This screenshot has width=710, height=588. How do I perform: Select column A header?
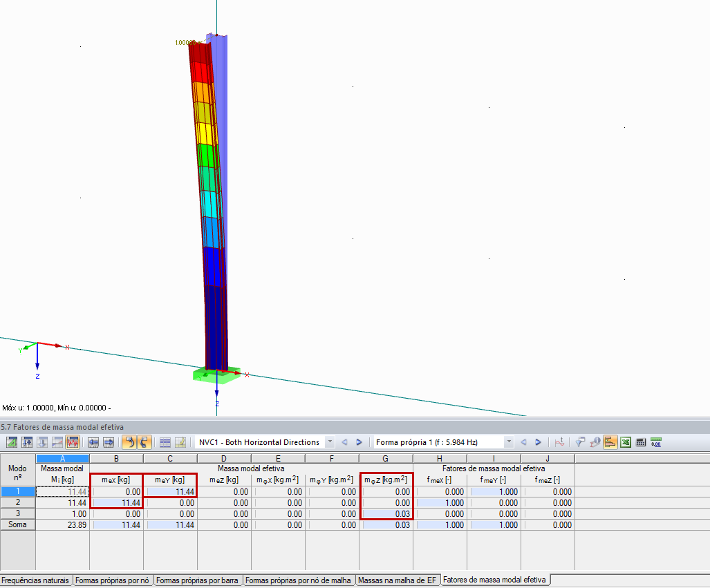[x=62, y=459]
